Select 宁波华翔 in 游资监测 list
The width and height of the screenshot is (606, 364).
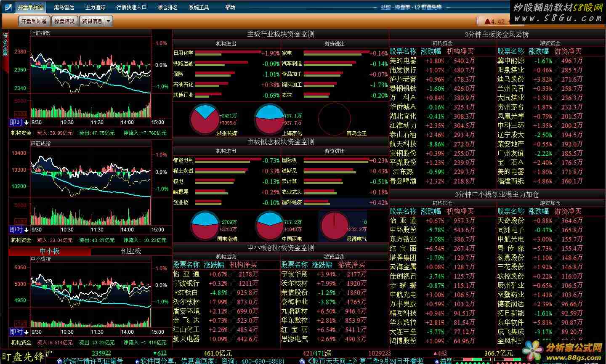pos(335,274)
